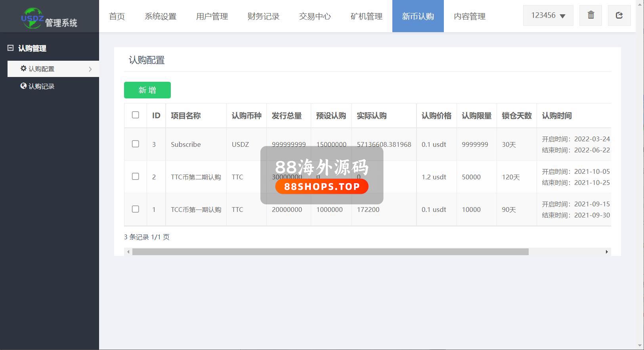Click the horizontal scrollbar thumb

[x=330, y=252]
